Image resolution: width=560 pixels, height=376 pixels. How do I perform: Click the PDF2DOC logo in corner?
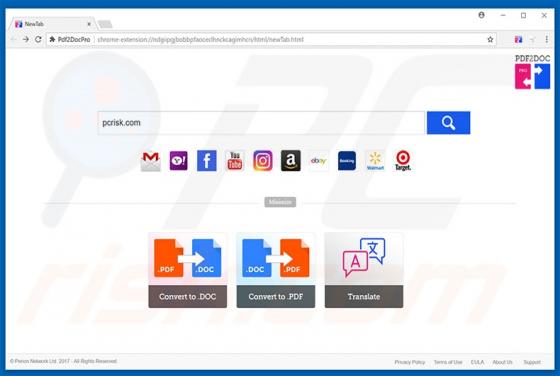(x=532, y=72)
